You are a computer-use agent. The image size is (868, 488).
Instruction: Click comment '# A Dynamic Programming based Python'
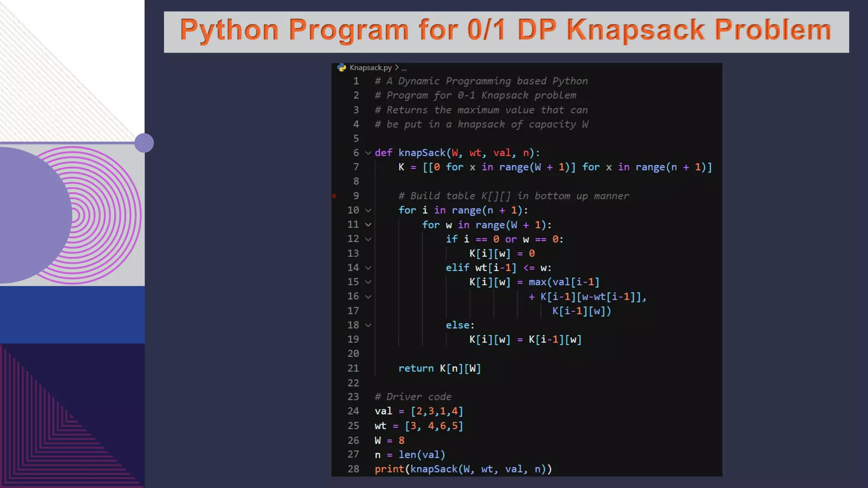(x=481, y=81)
